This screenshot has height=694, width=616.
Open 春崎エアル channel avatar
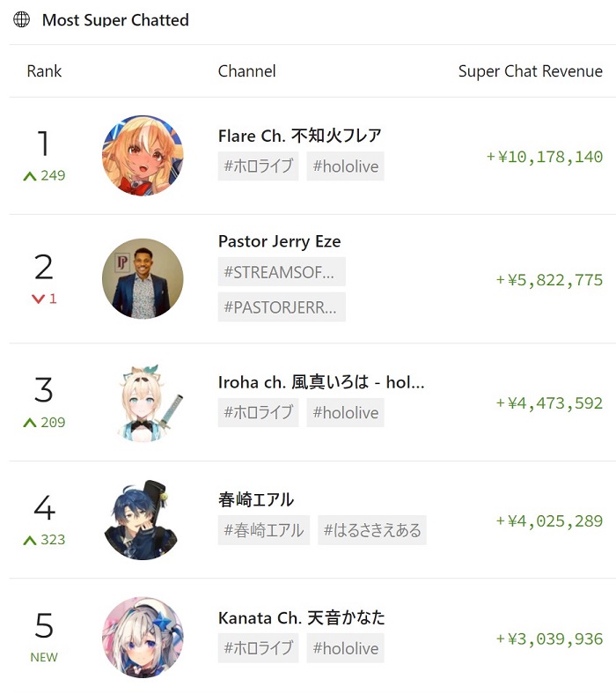click(x=143, y=520)
